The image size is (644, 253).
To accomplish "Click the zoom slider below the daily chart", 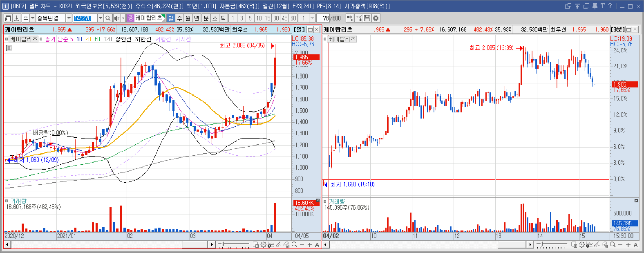I will (x=233, y=245).
